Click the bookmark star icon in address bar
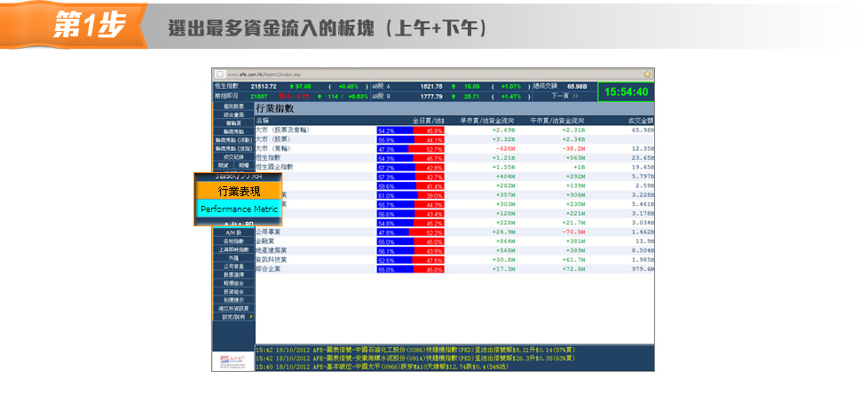Image resolution: width=868 pixels, height=394 pixels. [x=648, y=74]
